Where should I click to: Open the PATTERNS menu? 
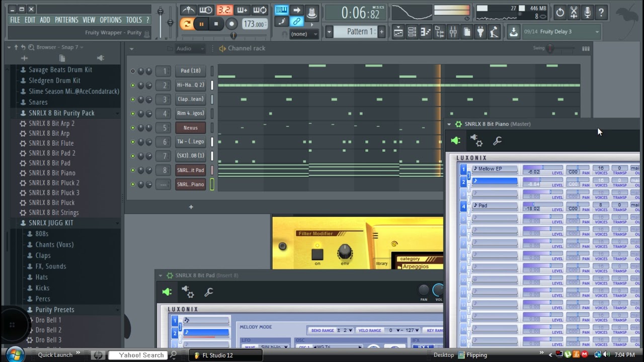click(x=66, y=20)
